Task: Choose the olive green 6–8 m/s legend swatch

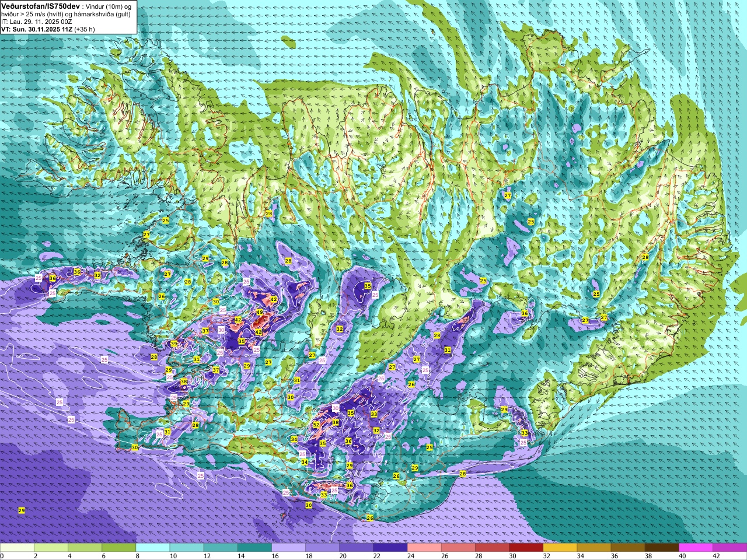Action: tap(118, 548)
